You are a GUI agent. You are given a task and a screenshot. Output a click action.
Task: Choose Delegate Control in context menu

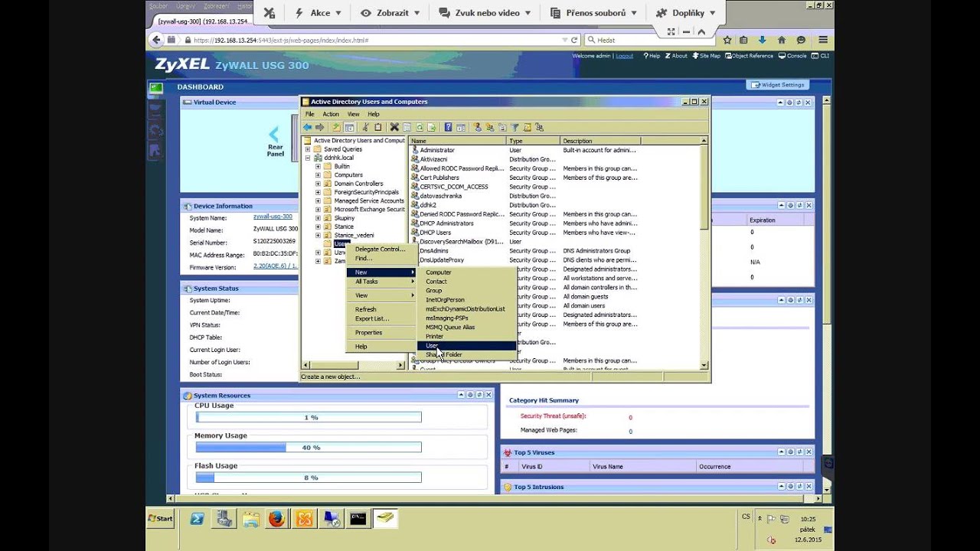click(381, 249)
